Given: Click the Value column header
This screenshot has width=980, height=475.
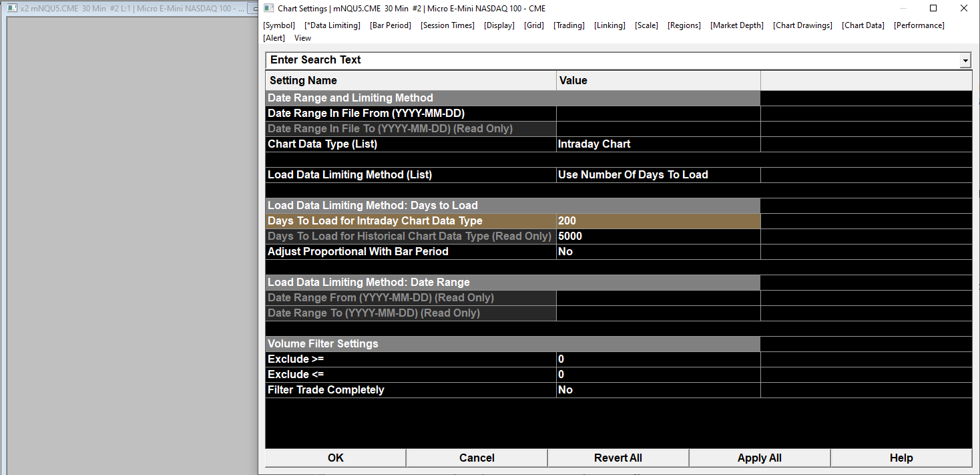Looking at the screenshot, I should [658, 80].
